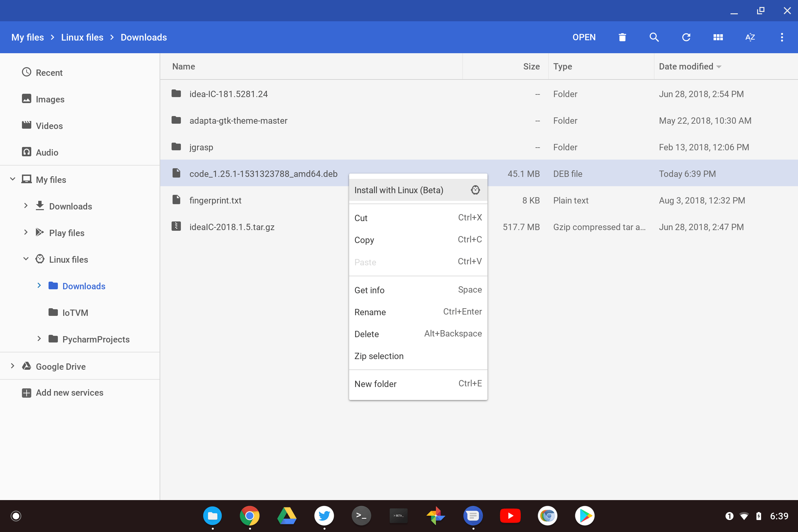The width and height of the screenshot is (798, 532).
Task: Select Zip selection from context menu
Action: pos(379,356)
